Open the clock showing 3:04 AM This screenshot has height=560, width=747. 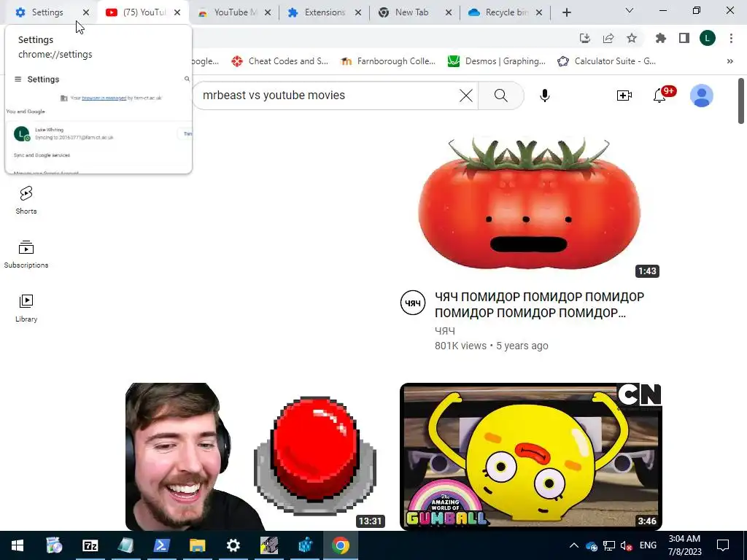coord(684,545)
